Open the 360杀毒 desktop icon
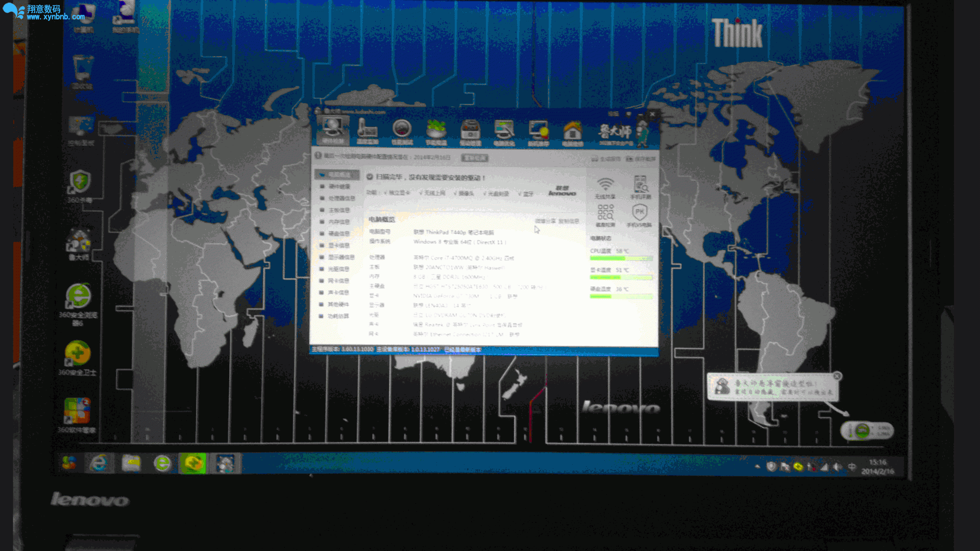 (x=80, y=187)
